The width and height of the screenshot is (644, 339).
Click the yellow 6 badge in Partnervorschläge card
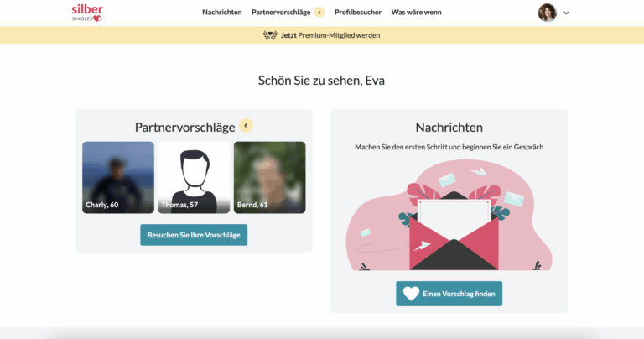[x=246, y=125]
